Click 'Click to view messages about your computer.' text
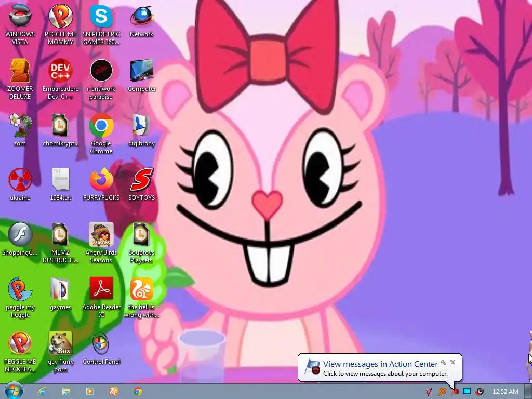 [385, 373]
